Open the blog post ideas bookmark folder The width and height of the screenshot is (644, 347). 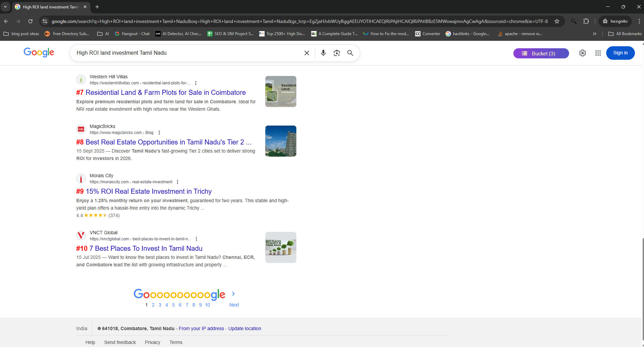[21, 34]
